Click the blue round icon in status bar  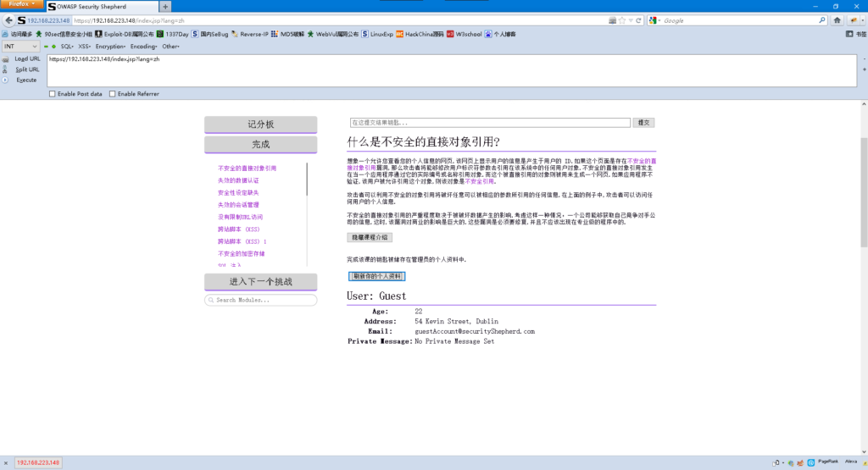pyautogui.click(x=811, y=463)
